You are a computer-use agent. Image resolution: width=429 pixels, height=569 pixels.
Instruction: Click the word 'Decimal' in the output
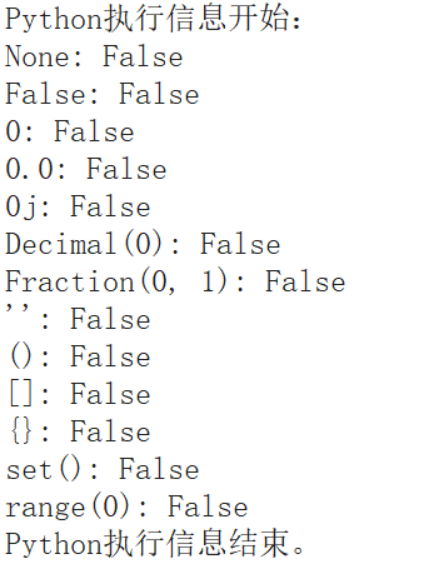[x=61, y=244]
